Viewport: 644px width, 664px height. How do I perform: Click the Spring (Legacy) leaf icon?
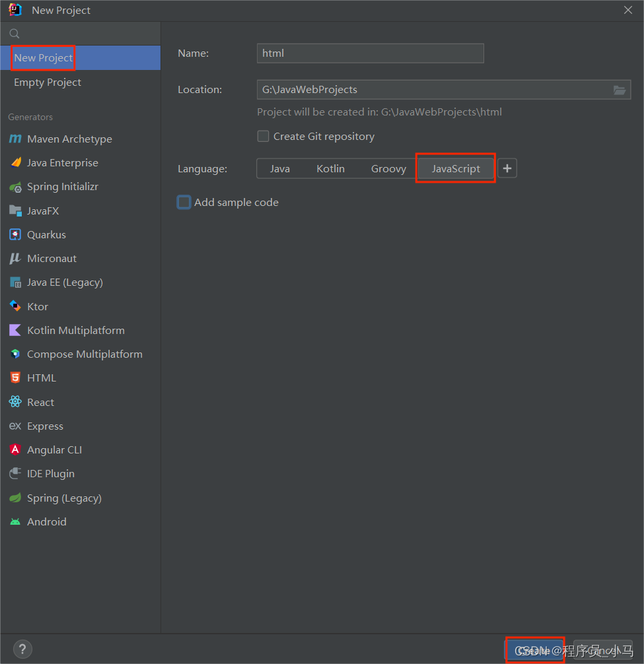[x=15, y=498]
